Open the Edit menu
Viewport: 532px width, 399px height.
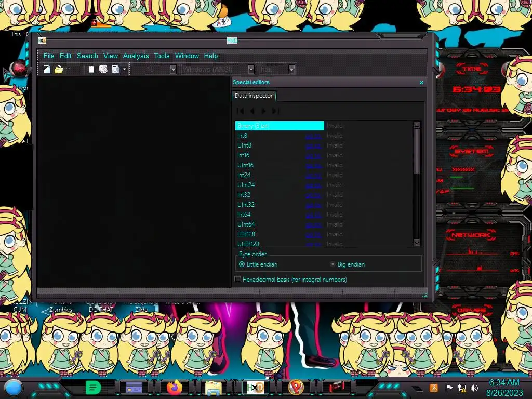(x=65, y=56)
